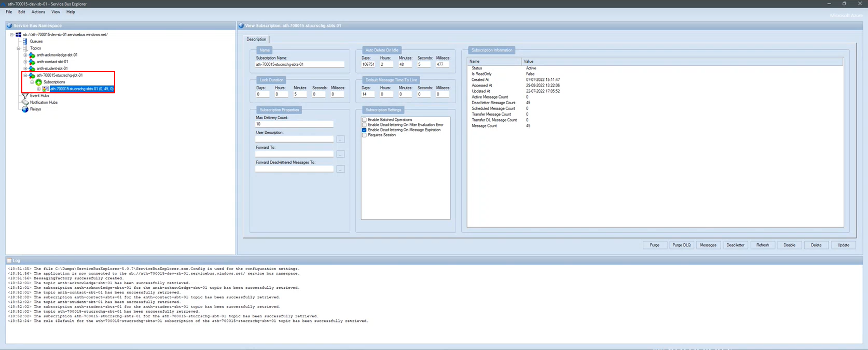This screenshot has width=868, height=350.
Task: Enable Dead-lettering On Filter Evaluation Error
Action: click(x=364, y=125)
